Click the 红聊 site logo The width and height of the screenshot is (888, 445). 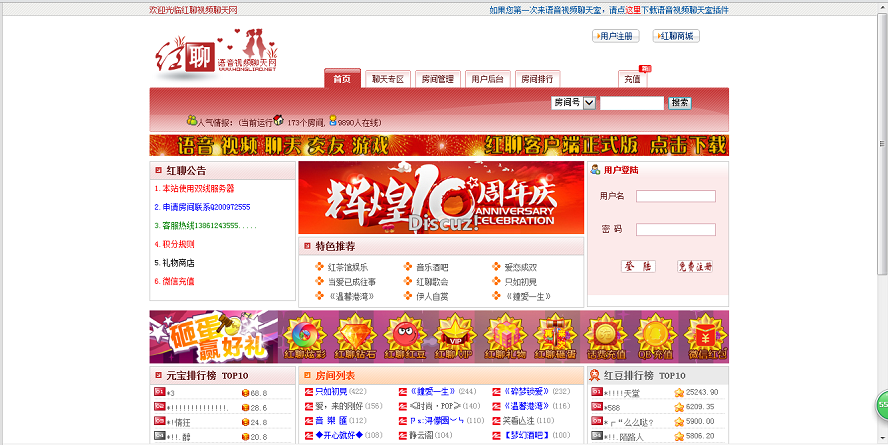pos(215,53)
